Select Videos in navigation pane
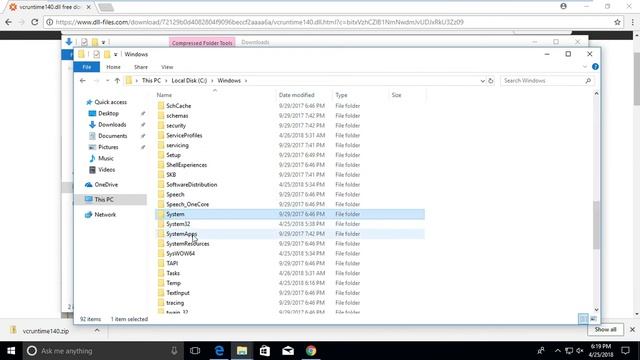640x360 pixels. coord(106,169)
